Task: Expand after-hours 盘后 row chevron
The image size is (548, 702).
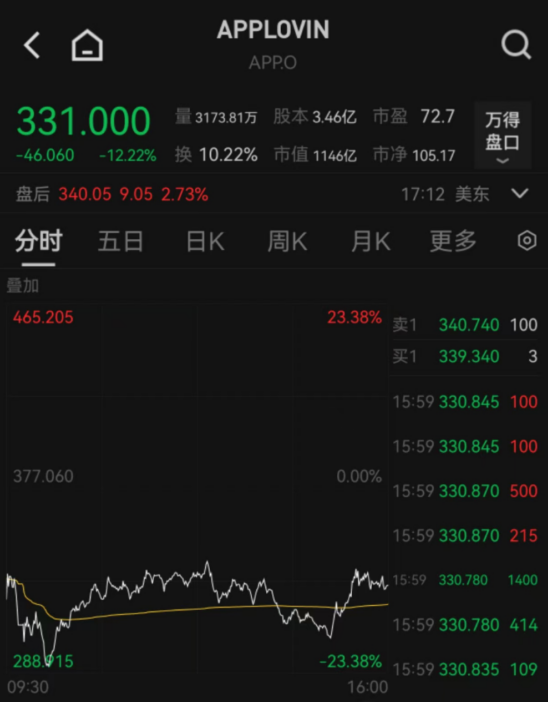Action: point(520,194)
